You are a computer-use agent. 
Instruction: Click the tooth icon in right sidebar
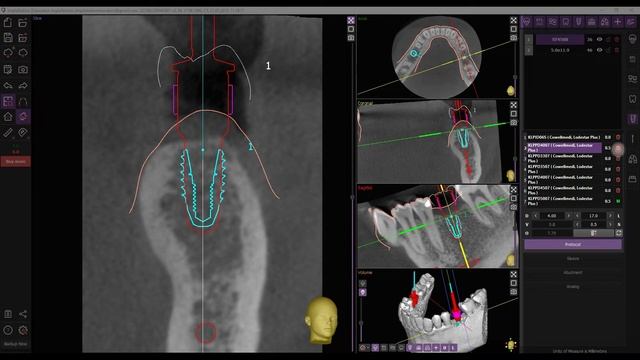(x=632, y=99)
